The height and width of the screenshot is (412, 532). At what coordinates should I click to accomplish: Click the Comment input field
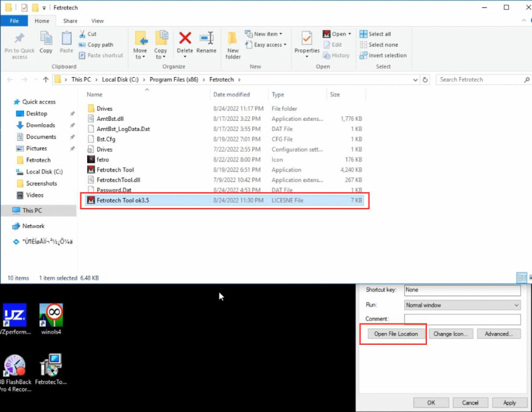[x=462, y=319]
